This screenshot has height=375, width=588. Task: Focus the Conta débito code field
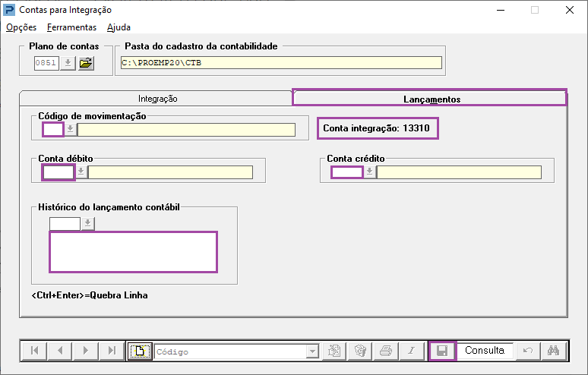point(58,172)
